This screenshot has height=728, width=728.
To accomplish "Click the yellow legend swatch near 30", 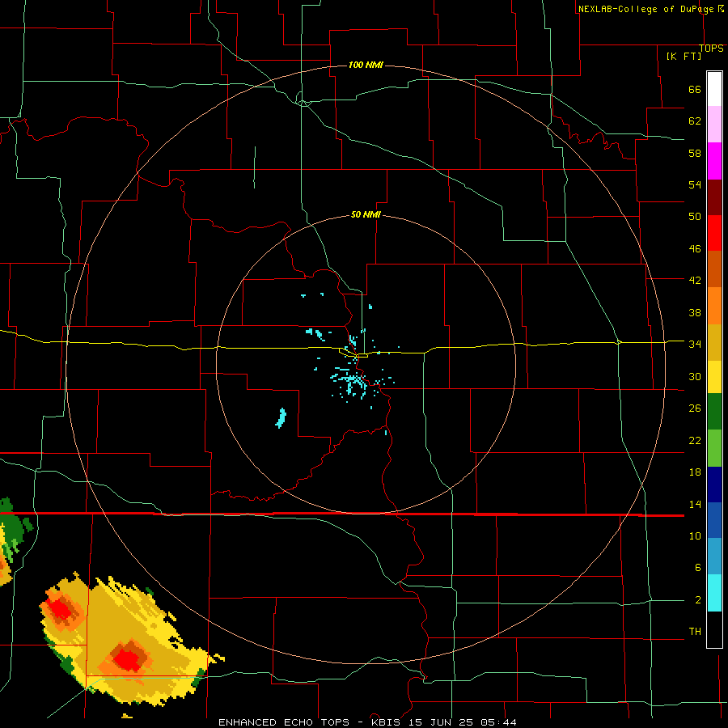I will pyautogui.click(x=714, y=376).
